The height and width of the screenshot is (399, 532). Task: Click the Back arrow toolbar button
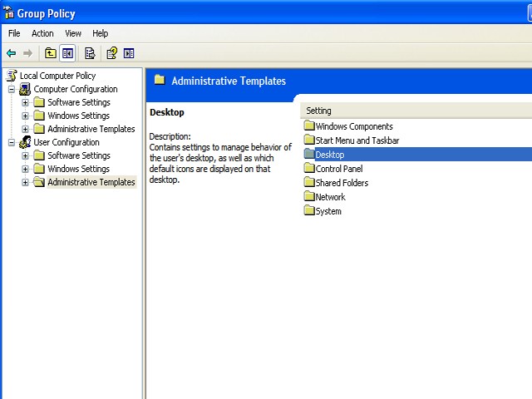pyautogui.click(x=11, y=53)
